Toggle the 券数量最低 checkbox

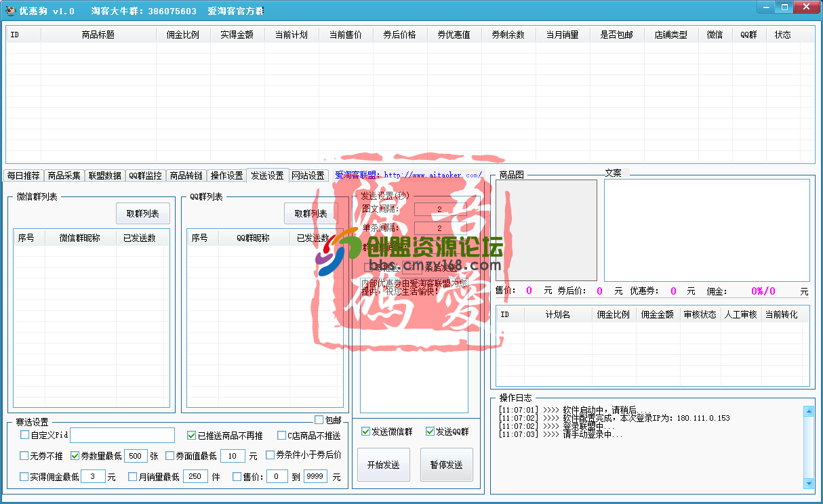click(75, 456)
